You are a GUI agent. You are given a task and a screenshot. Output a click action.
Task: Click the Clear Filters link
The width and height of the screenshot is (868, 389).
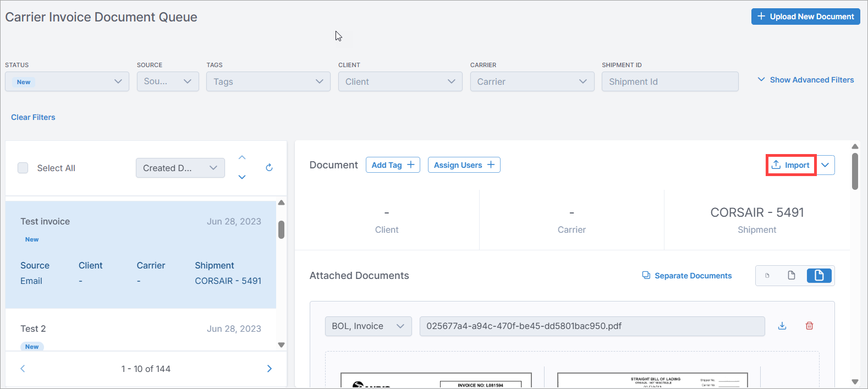click(33, 117)
